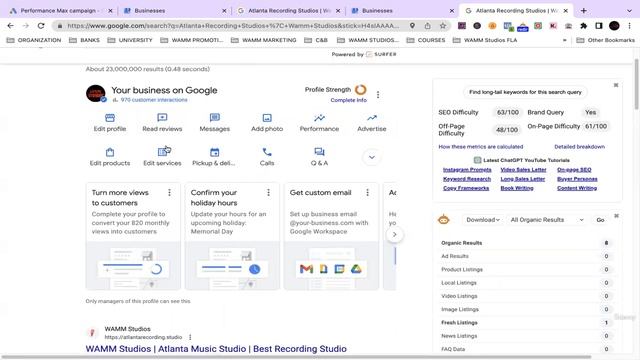
Task: Open All Organic Results dropdown
Action: pos(547,220)
